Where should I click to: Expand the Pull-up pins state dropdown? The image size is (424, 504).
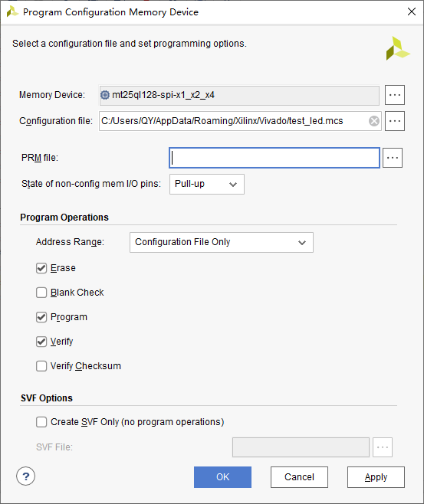(x=207, y=184)
